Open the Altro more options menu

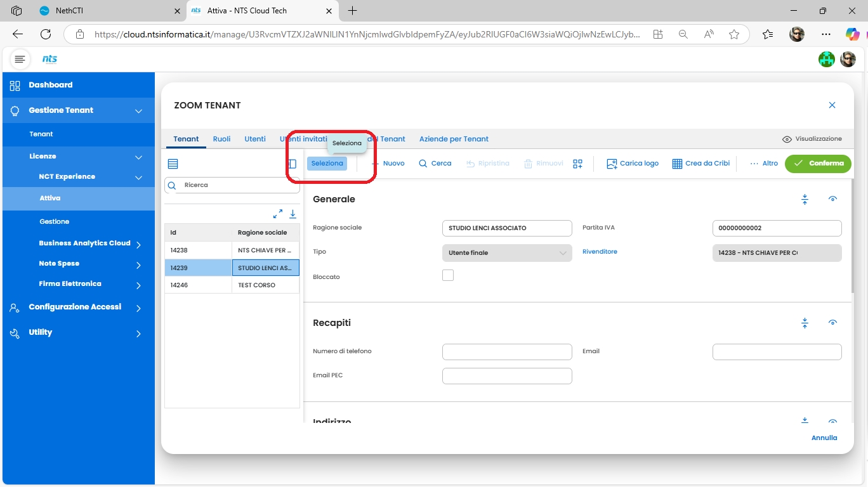click(763, 164)
